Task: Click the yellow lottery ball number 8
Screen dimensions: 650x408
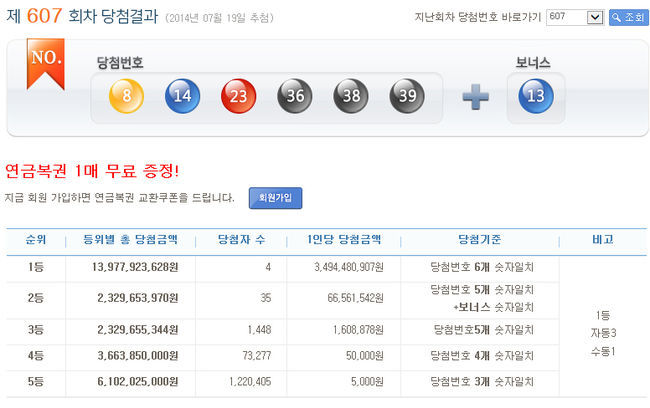Action: (126, 97)
